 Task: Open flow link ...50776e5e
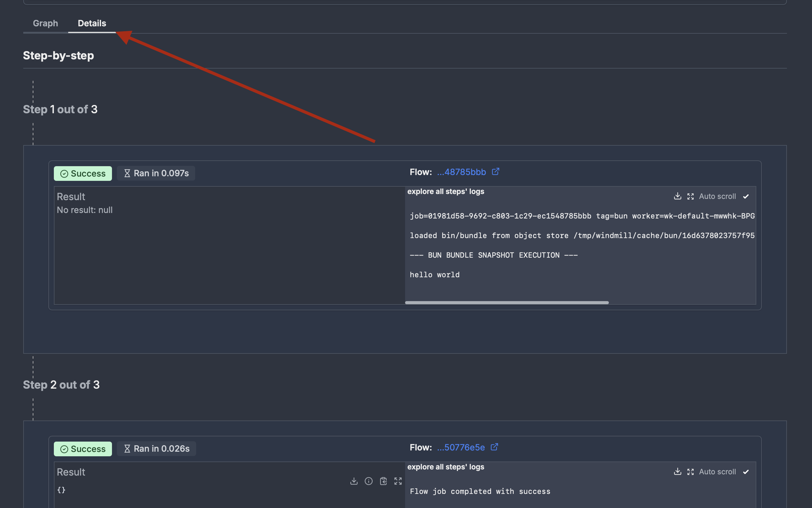(461, 447)
